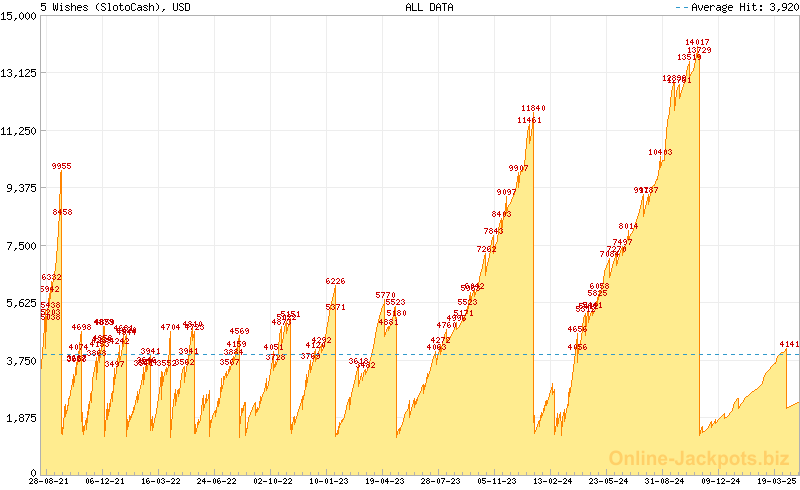Click the 9955 peak label

point(61,166)
